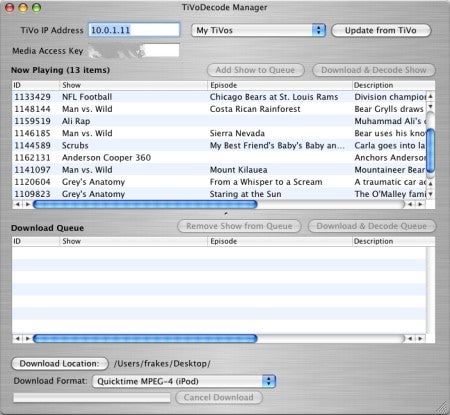Click Download Queue Show column header
The height and width of the screenshot is (415, 450).
click(x=134, y=241)
